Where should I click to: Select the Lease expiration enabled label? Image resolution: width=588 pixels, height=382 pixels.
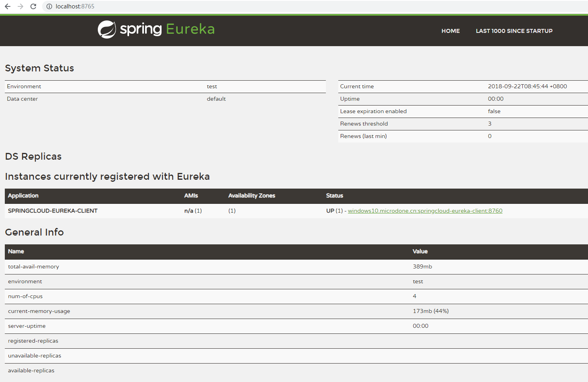point(374,111)
